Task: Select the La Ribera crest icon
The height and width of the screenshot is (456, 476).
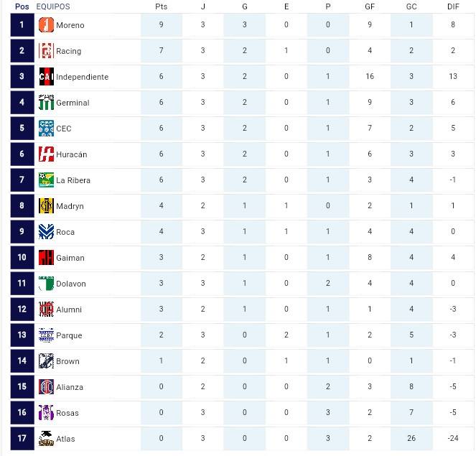Action: point(46,180)
